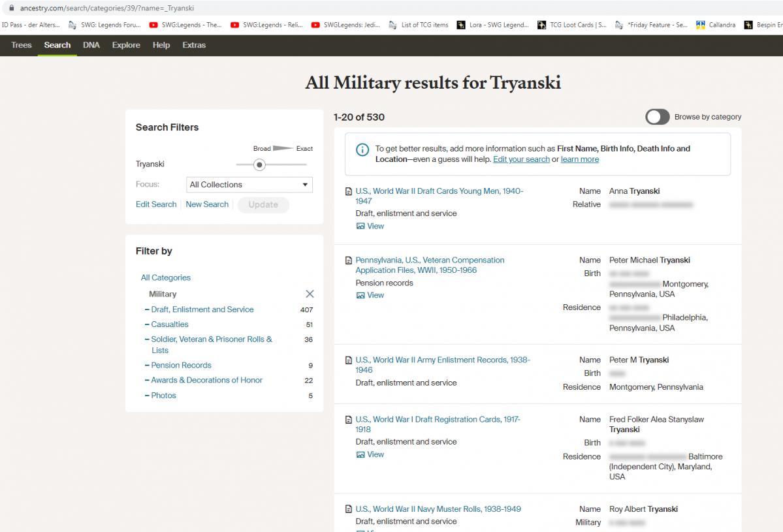
Task: Click the lock icon in the address bar
Action: point(11,8)
